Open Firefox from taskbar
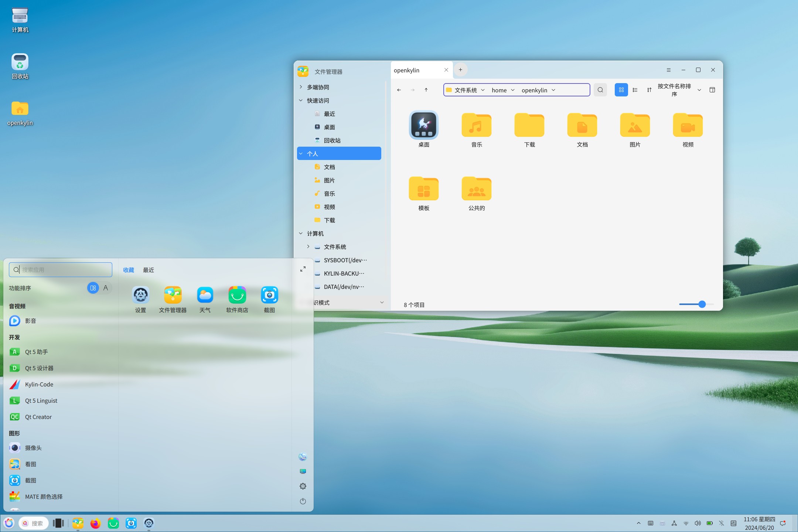The width and height of the screenshot is (798, 532). [95, 523]
